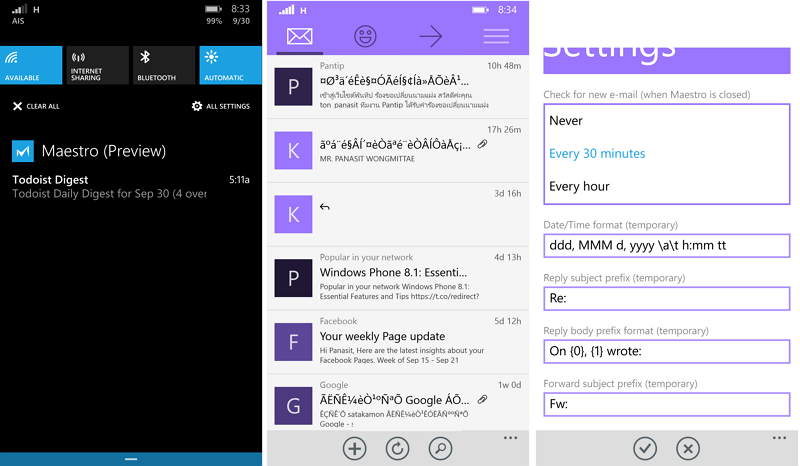The image size is (800, 466).
Task: Tap the Facebook sender name
Action: (x=338, y=321)
